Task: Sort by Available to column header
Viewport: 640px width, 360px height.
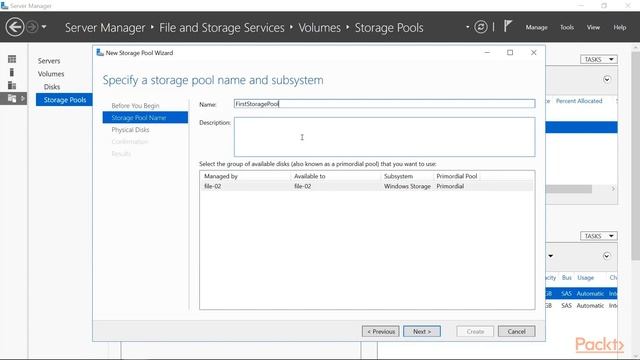Action: click(x=309, y=176)
